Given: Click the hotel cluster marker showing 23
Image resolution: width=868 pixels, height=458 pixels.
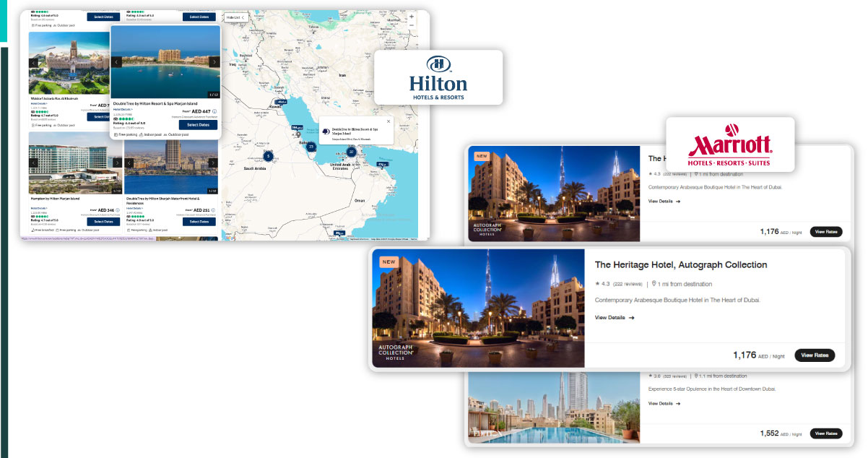Looking at the screenshot, I should click(x=311, y=147).
